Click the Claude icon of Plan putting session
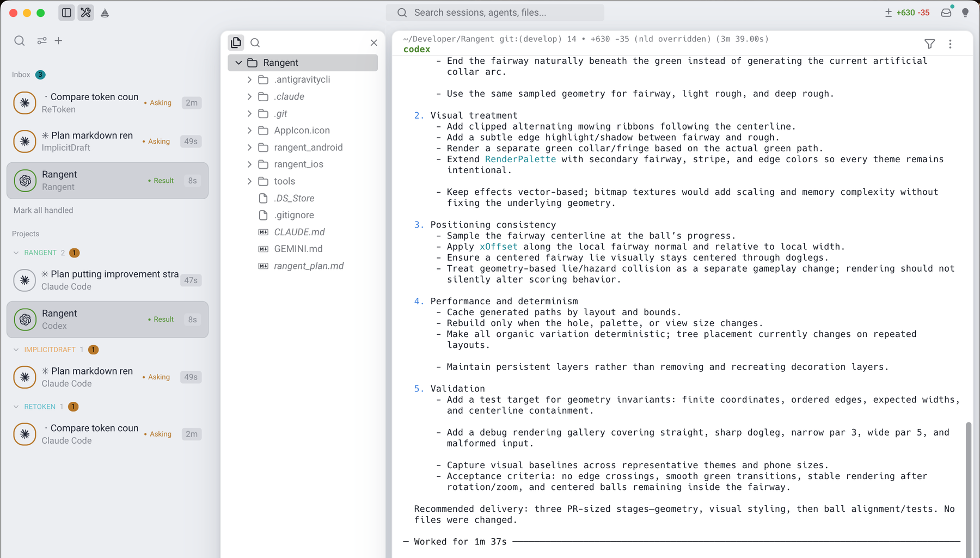The width and height of the screenshot is (980, 558). (24, 280)
